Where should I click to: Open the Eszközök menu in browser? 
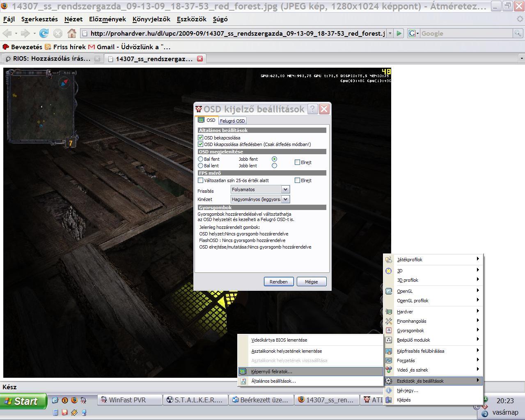[x=192, y=19]
